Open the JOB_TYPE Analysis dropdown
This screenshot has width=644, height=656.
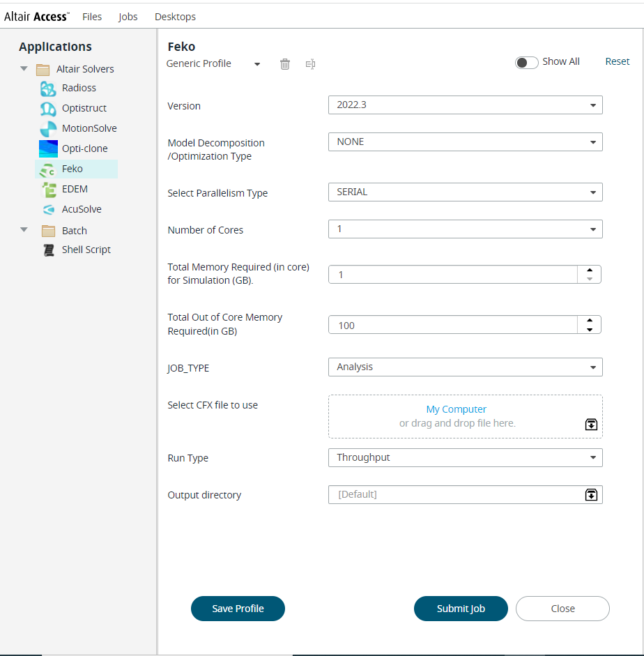coord(465,367)
